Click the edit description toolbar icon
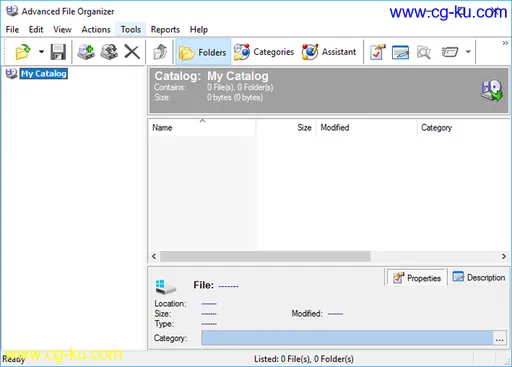This screenshot has width=512, height=367. [x=400, y=52]
